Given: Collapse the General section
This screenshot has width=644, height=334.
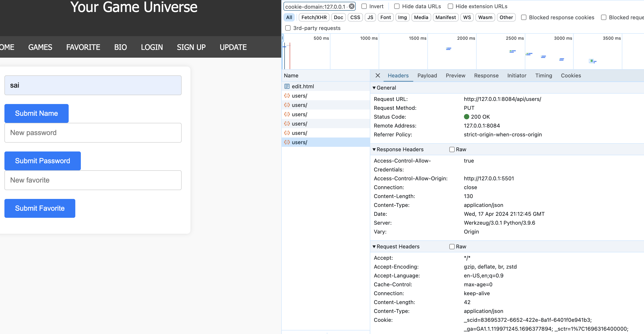Looking at the screenshot, I should [x=374, y=88].
